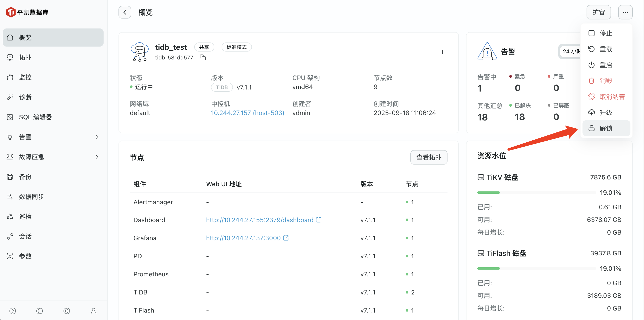The image size is (644, 320).
Task: Choose 销毁 in the actions menu
Action: (x=606, y=81)
